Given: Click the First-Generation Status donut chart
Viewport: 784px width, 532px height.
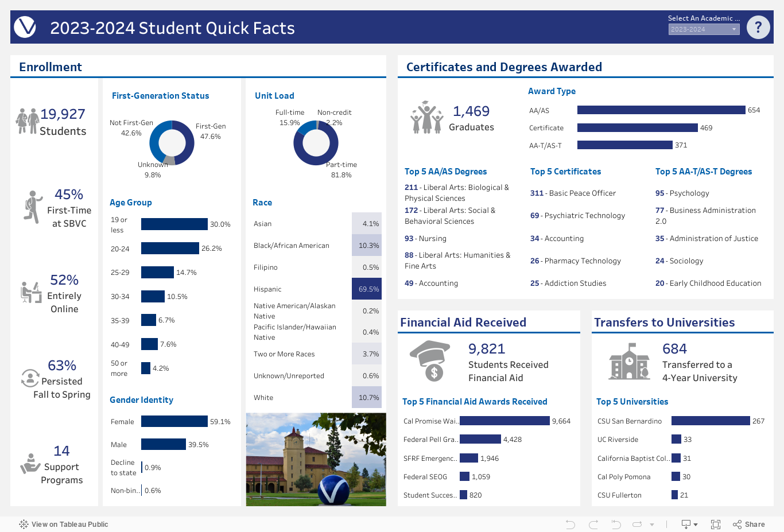Looking at the screenshot, I should click(172, 143).
